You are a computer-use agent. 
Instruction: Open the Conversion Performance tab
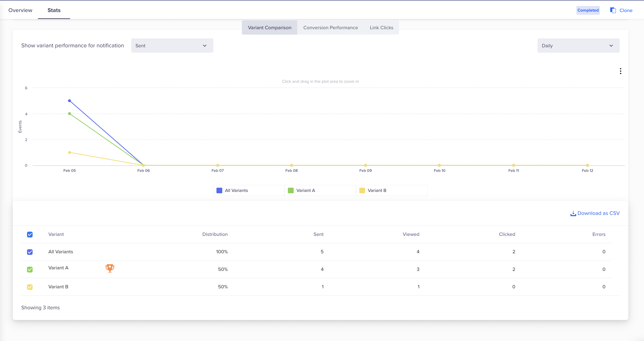pos(330,28)
